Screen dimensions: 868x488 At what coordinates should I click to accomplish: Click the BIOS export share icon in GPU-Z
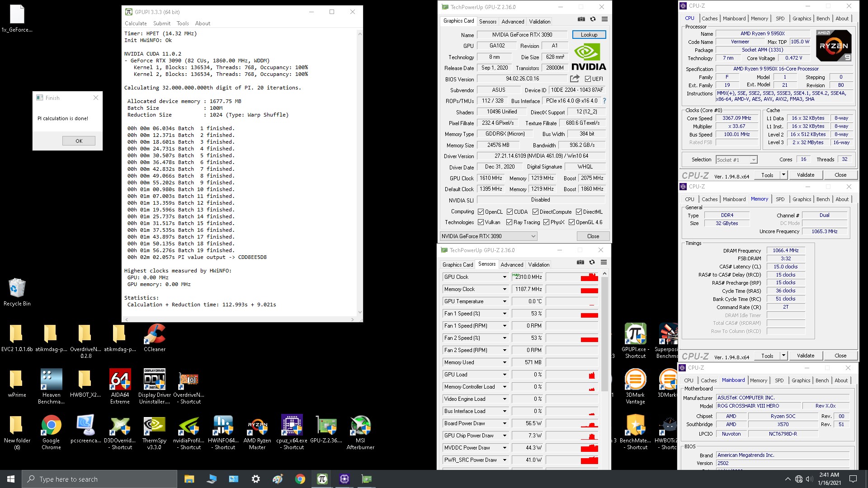point(575,79)
